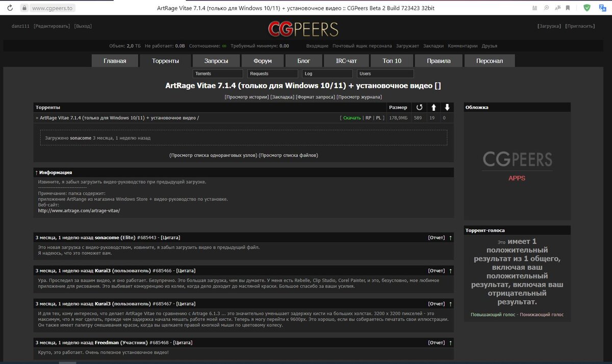
Task: Click the www.cgpeers.to address bar
Action: coord(53,8)
